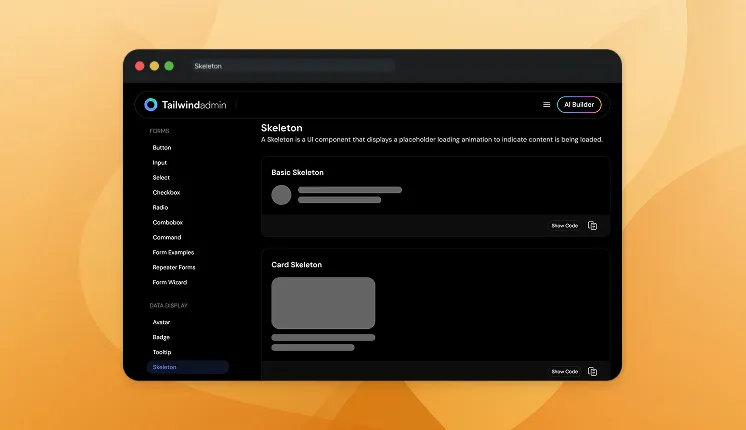Maximize window with green button
The height and width of the screenshot is (430, 746).
point(169,66)
